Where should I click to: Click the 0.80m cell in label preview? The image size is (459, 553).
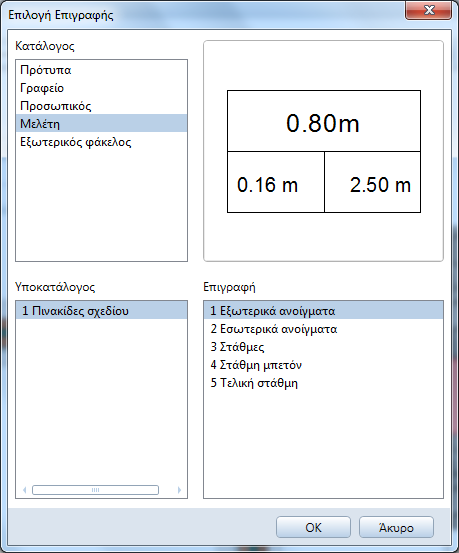tap(324, 121)
